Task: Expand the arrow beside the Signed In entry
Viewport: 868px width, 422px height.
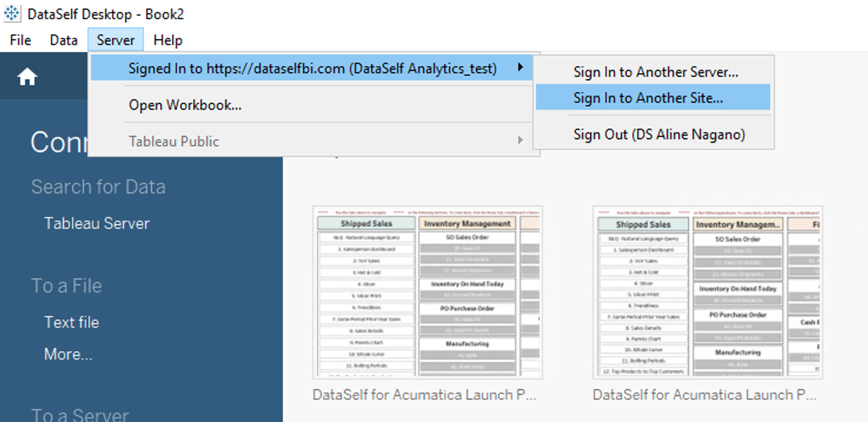Action: tap(520, 68)
